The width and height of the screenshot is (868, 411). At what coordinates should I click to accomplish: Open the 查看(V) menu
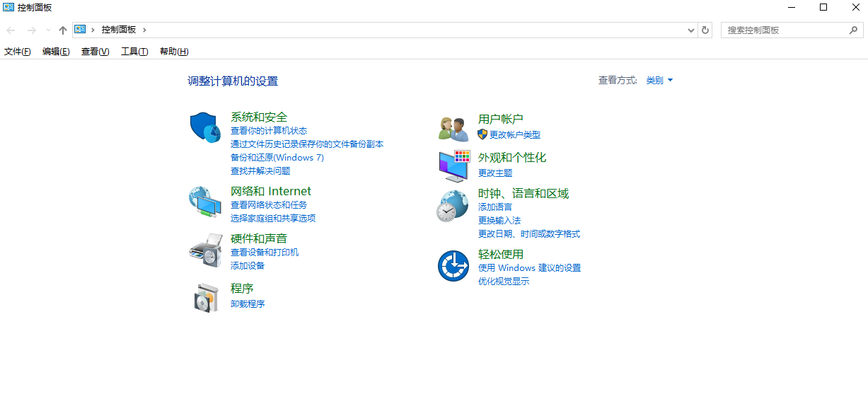pos(94,51)
